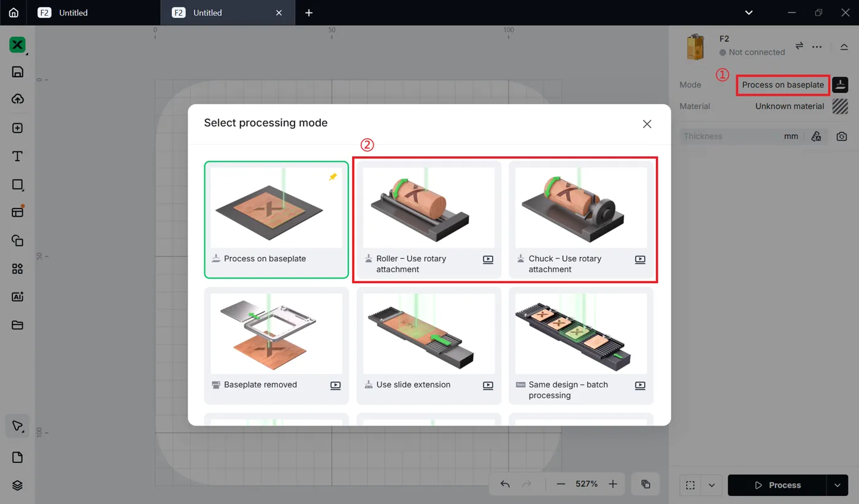Zoom out with the minus button
The image size is (859, 504).
tap(561, 484)
